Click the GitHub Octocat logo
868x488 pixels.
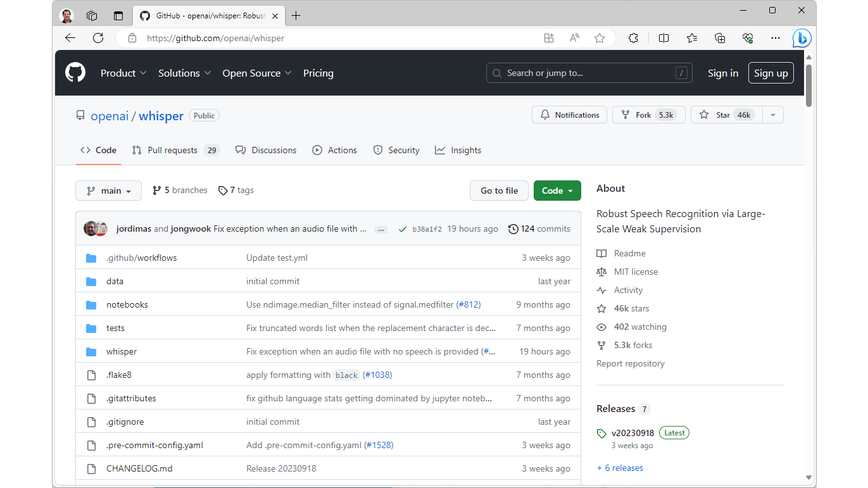[x=75, y=73]
